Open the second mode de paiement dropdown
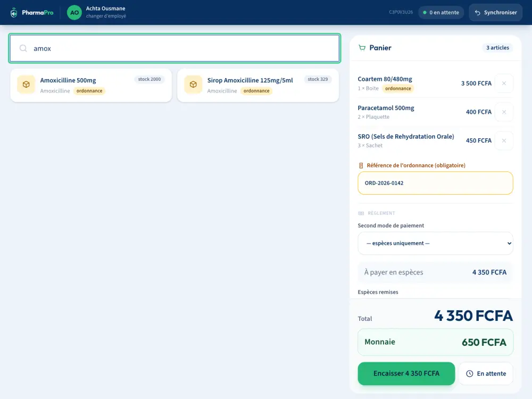 pyautogui.click(x=435, y=243)
